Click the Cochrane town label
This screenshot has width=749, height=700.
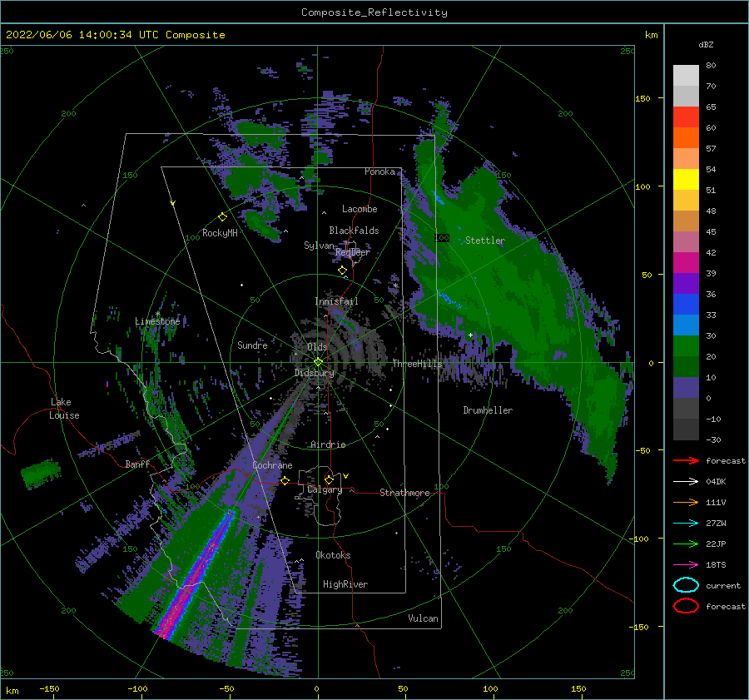coord(272,465)
